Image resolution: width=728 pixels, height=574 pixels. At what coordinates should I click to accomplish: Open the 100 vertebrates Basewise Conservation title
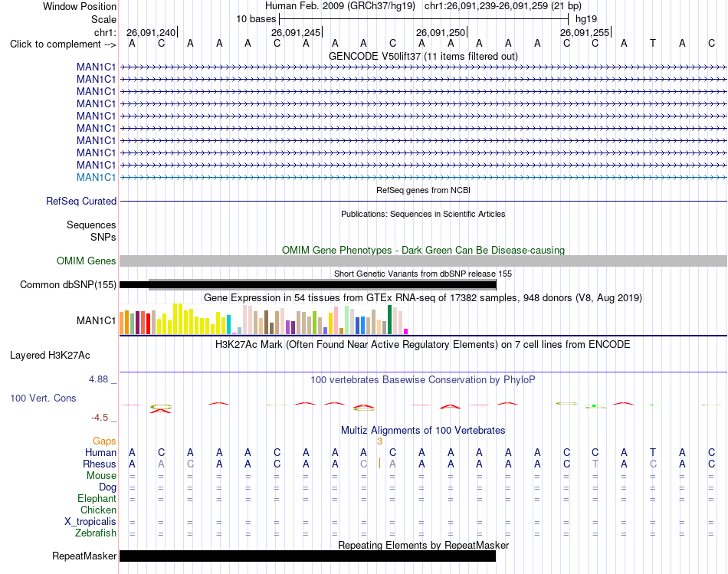tap(423, 380)
